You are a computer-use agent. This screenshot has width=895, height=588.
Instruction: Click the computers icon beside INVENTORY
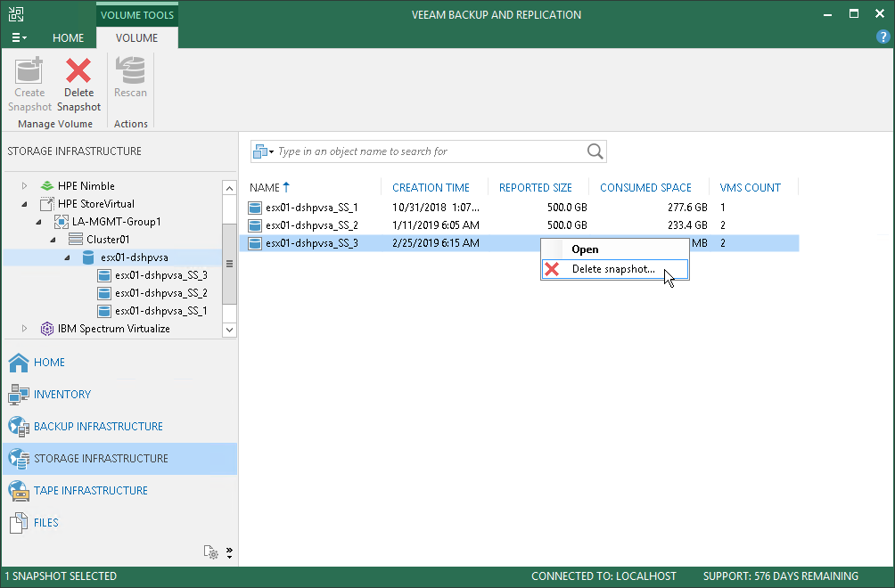point(19,394)
